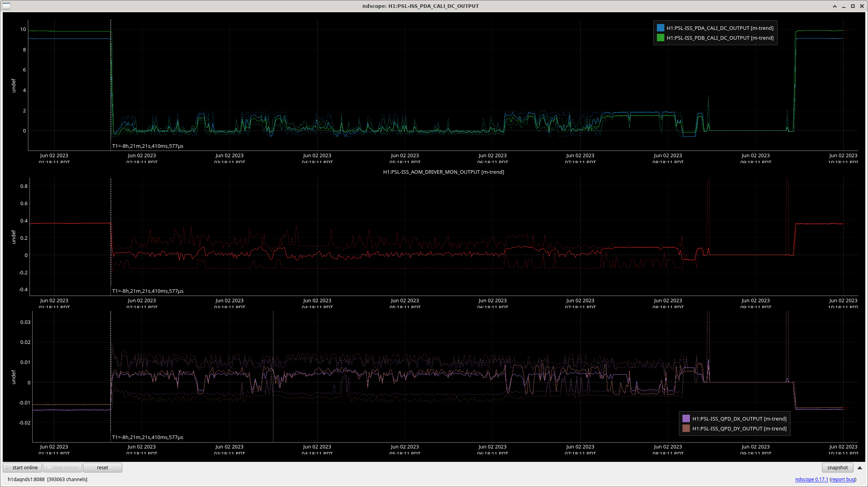Click the purple QPD_DX_OUTPUT legend swatch
The height and width of the screenshot is (487, 868).
click(x=686, y=419)
